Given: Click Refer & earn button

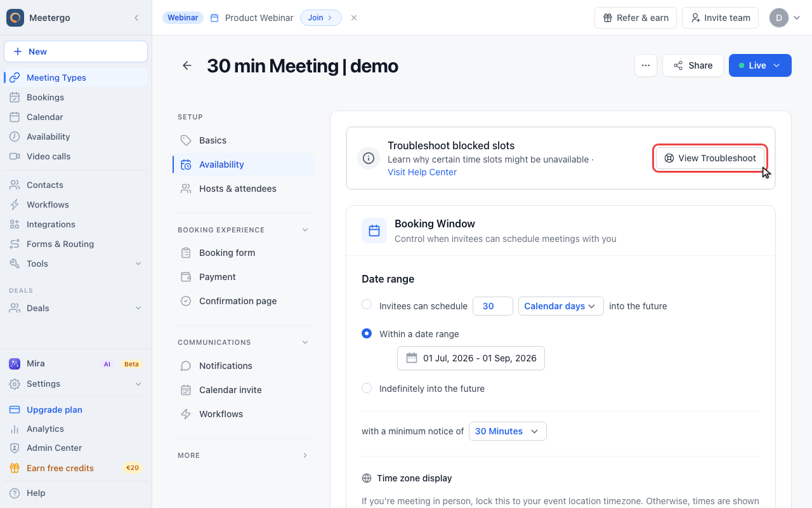Looking at the screenshot, I should 636,18.
